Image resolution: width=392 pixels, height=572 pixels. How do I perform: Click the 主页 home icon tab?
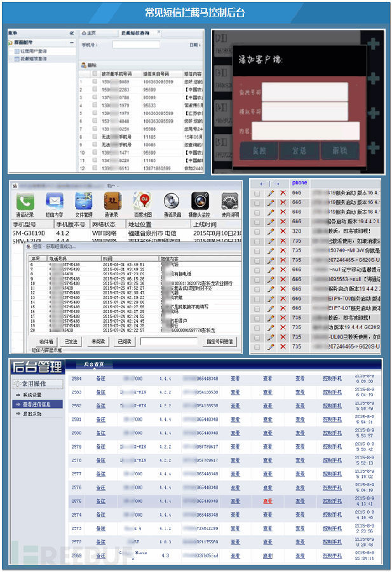88,33
